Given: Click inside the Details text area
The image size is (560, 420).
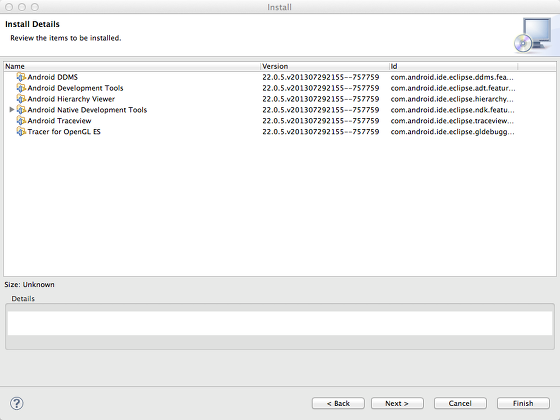Looking at the screenshot, I should click(x=280, y=323).
